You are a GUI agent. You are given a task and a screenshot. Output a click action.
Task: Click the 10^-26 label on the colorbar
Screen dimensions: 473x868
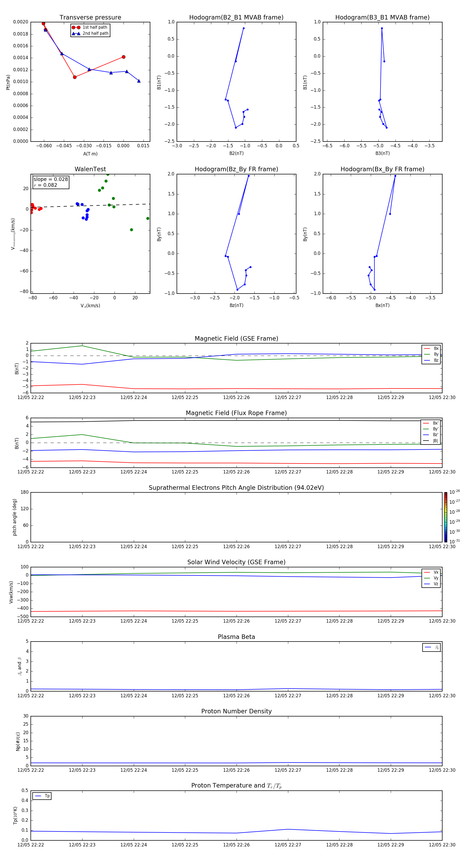click(455, 492)
